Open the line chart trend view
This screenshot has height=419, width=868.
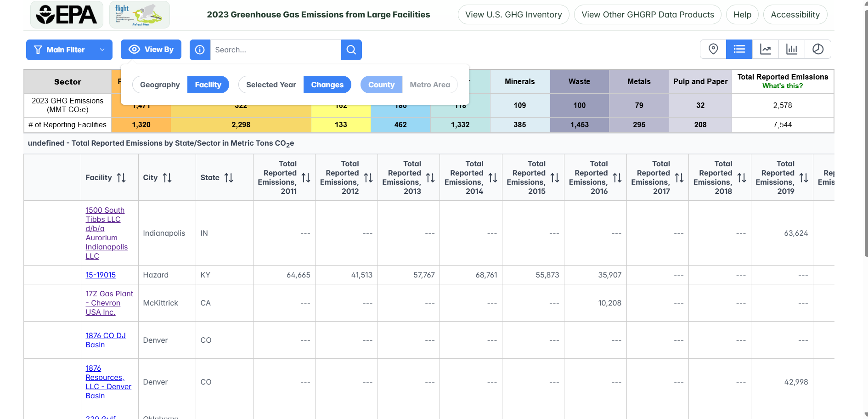(766, 49)
